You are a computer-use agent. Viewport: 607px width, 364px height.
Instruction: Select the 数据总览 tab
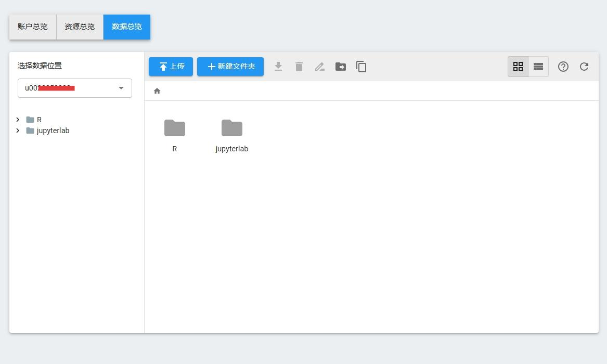[x=127, y=27]
